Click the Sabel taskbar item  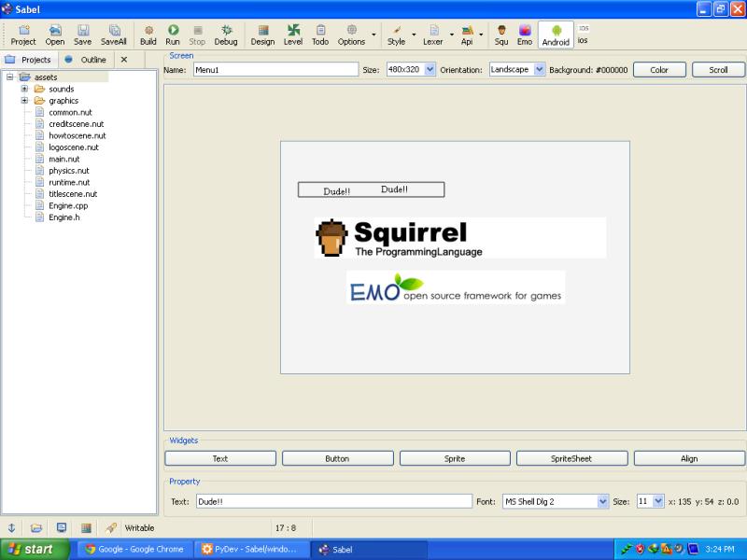coord(368,549)
